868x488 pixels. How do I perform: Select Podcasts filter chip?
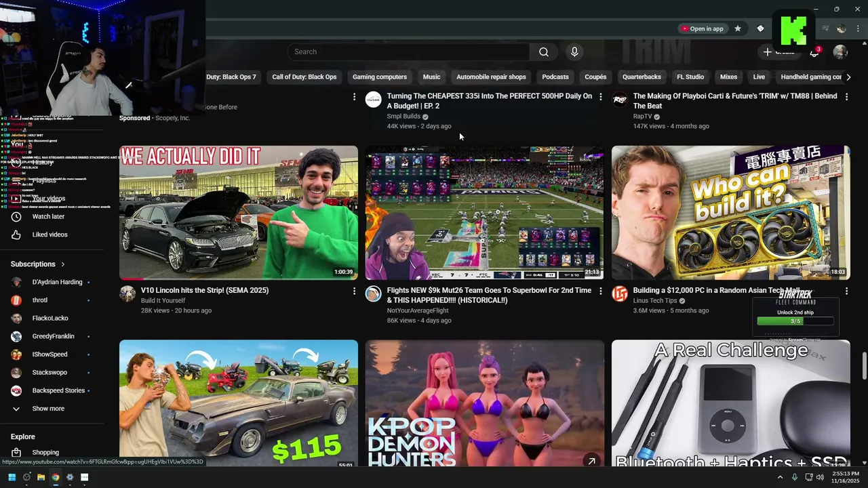click(555, 77)
